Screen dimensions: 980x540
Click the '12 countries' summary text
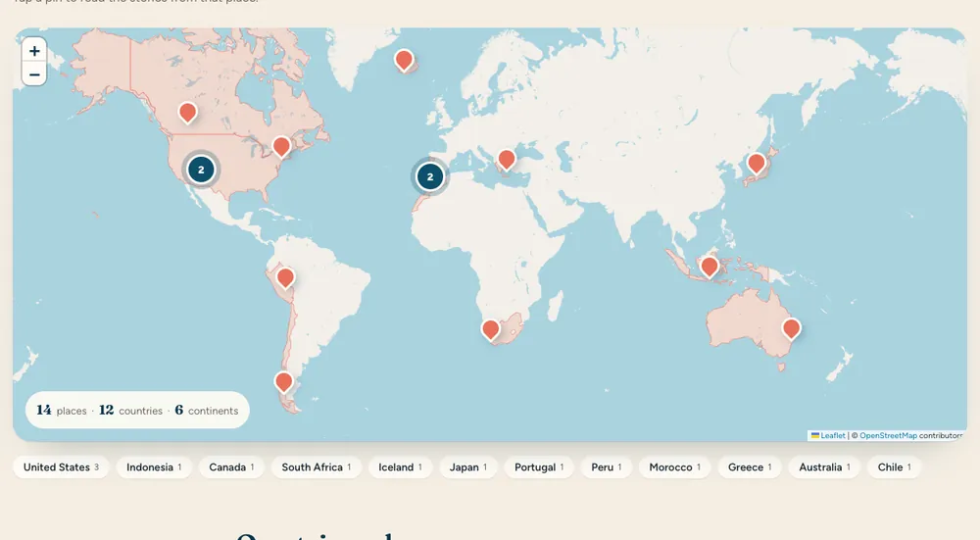click(130, 410)
